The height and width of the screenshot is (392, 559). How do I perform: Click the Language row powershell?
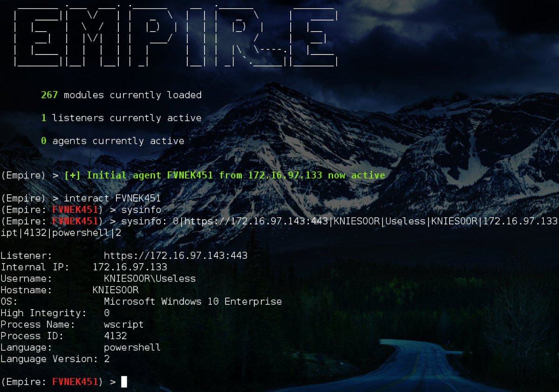click(81, 347)
